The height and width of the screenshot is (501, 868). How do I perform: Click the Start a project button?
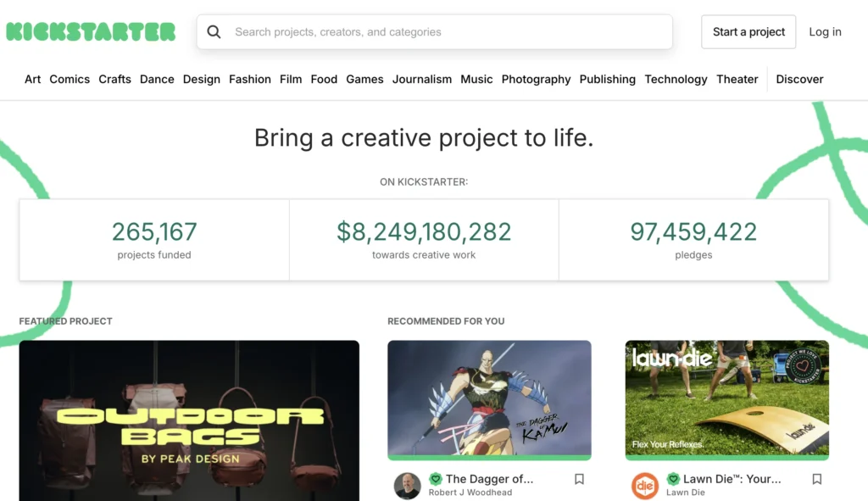pyautogui.click(x=748, y=31)
